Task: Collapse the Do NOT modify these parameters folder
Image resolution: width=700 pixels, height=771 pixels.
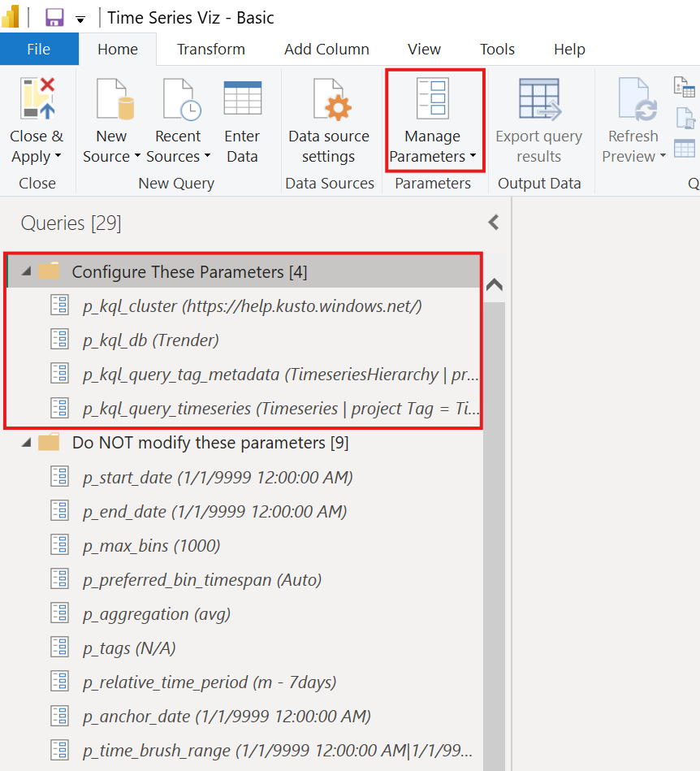Action: tap(24, 441)
